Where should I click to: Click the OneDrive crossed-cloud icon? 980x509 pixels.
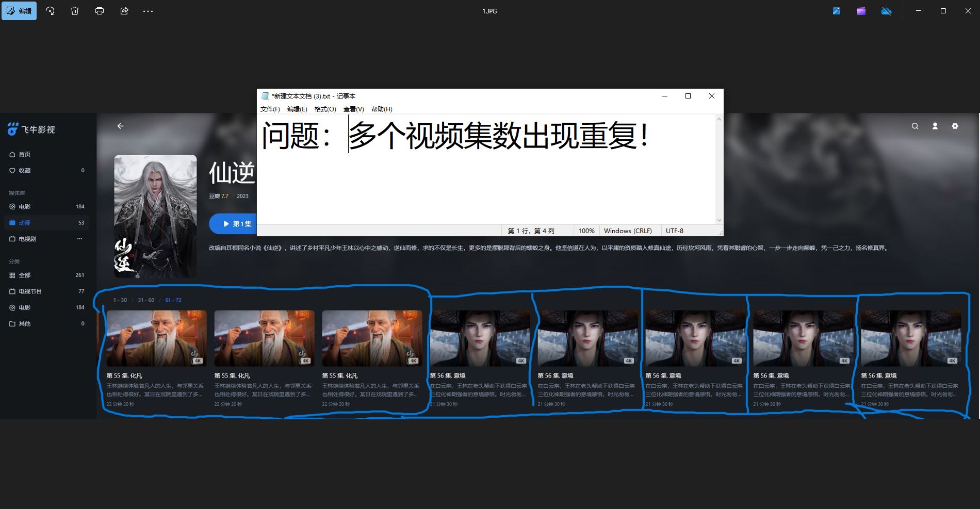(x=886, y=11)
